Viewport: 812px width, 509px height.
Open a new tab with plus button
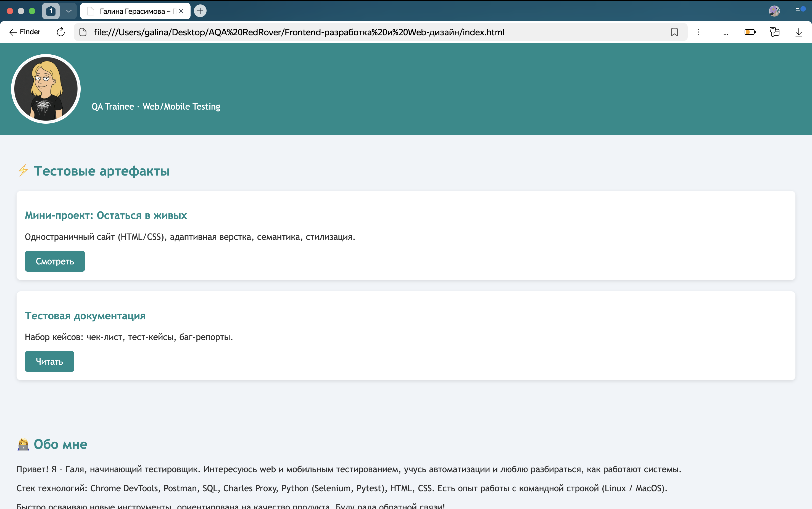pos(200,11)
